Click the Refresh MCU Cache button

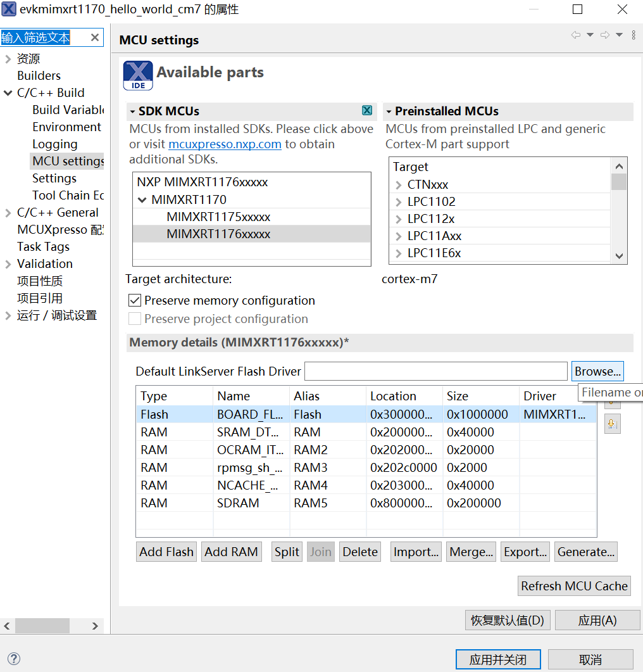coord(573,586)
